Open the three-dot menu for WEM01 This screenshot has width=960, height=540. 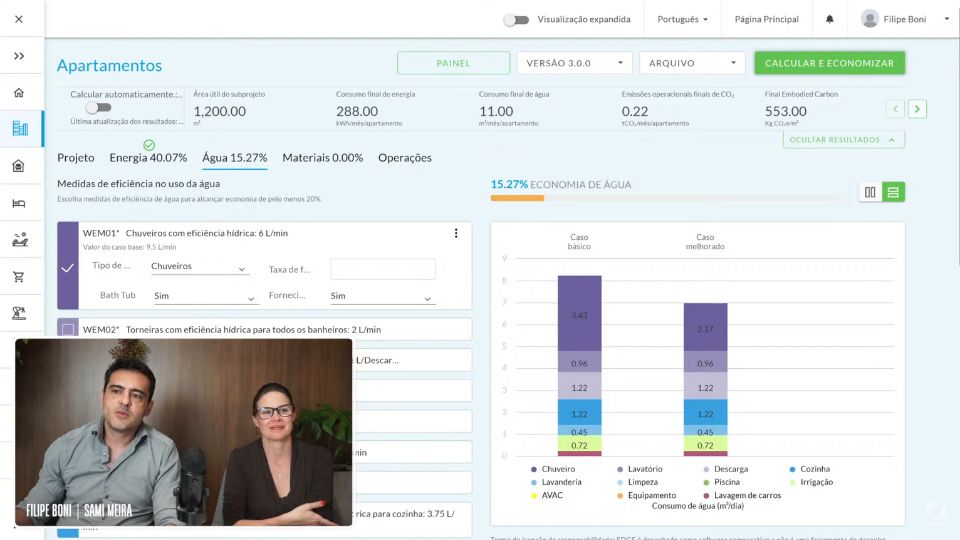456,233
